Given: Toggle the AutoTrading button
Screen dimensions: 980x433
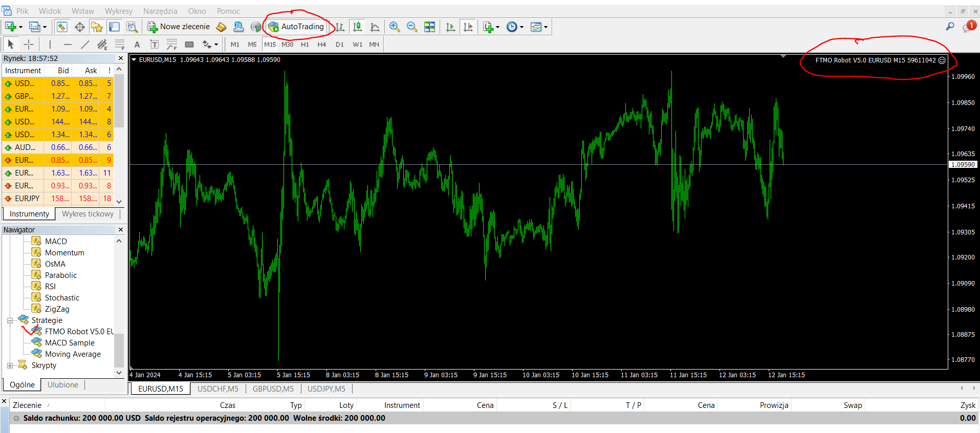Looking at the screenshot, I should pyautogui.click(x=296, y=27).
